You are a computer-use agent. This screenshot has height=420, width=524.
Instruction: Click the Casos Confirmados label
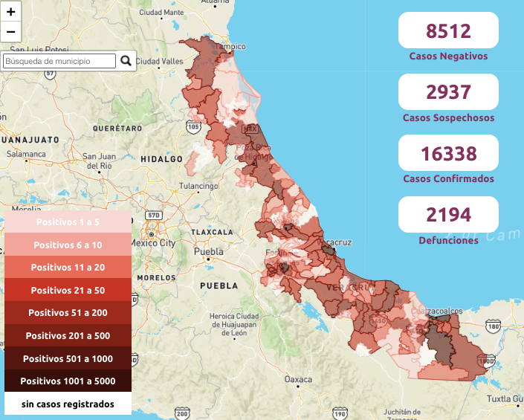448,178
